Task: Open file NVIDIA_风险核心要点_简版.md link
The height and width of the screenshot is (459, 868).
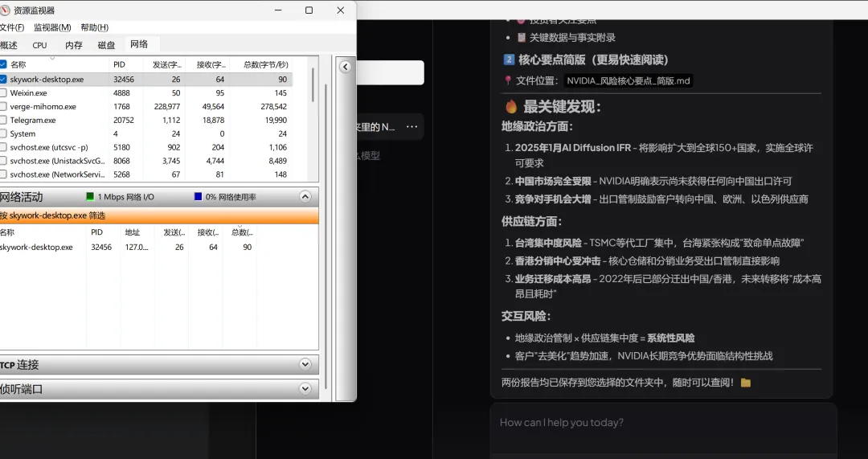Action: coord(628,81)
